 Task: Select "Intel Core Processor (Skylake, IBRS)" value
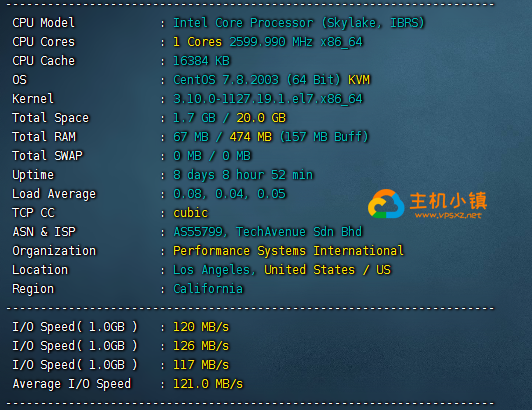(x=299, y=23)
